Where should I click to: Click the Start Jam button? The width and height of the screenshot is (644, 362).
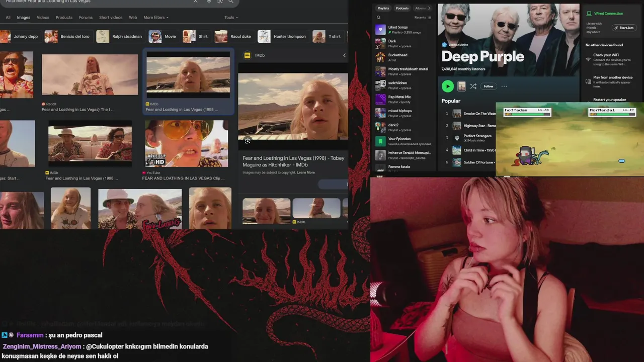[x=624, y=28]
